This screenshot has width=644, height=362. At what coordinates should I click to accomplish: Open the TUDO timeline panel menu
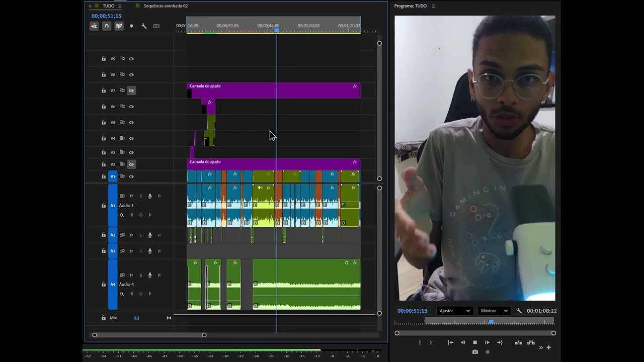(x=120, y=6)
